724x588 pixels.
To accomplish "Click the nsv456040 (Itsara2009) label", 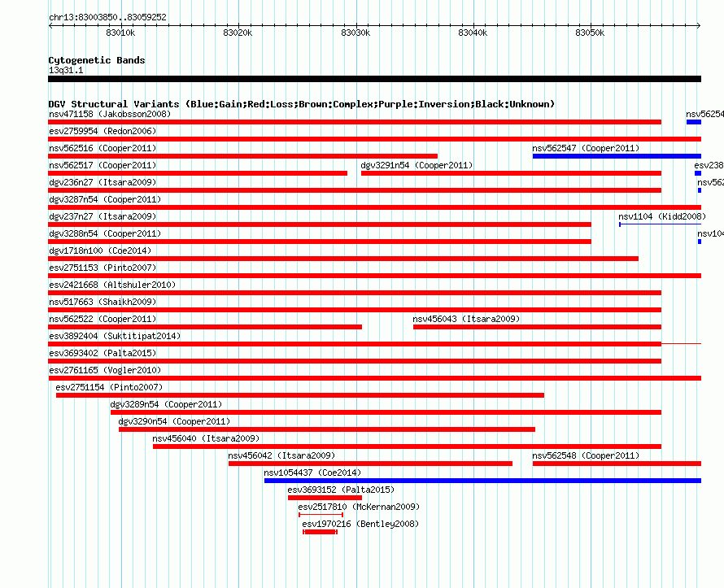I will tap(206, 438).
